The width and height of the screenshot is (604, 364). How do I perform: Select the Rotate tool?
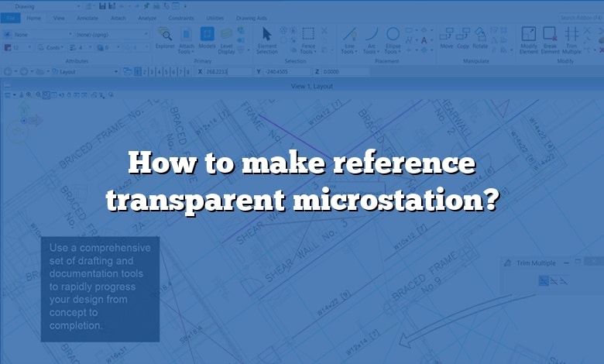click(x=480, y=38)
